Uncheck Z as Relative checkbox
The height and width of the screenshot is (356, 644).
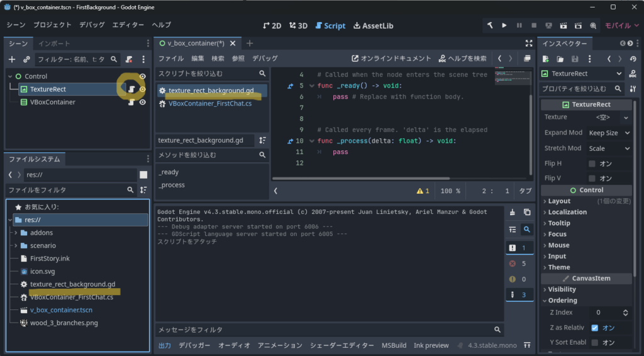click(595, 328)
